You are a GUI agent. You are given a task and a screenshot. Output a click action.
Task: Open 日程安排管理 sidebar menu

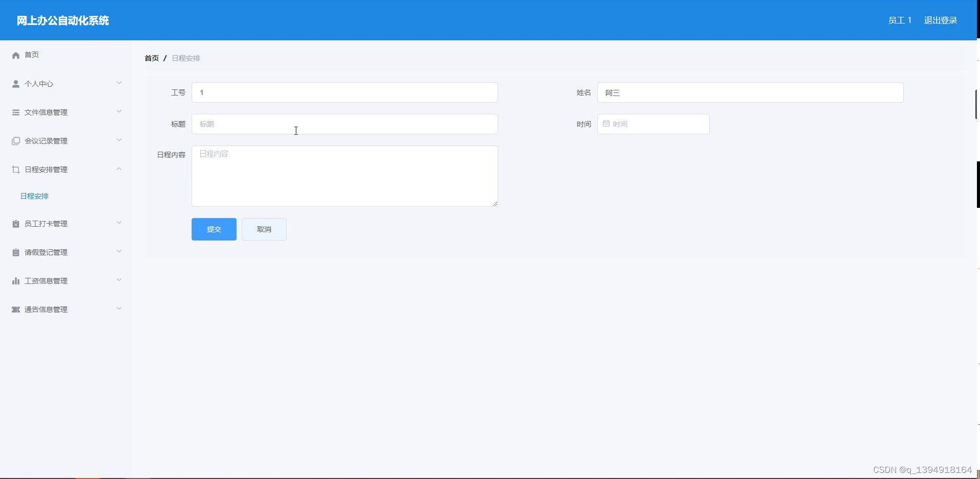(x=66, y=170)
